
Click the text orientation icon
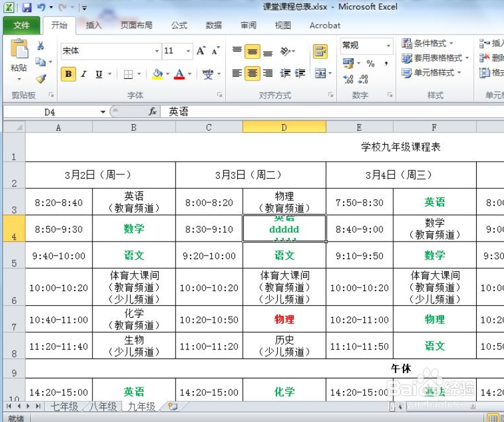(285, 51)
